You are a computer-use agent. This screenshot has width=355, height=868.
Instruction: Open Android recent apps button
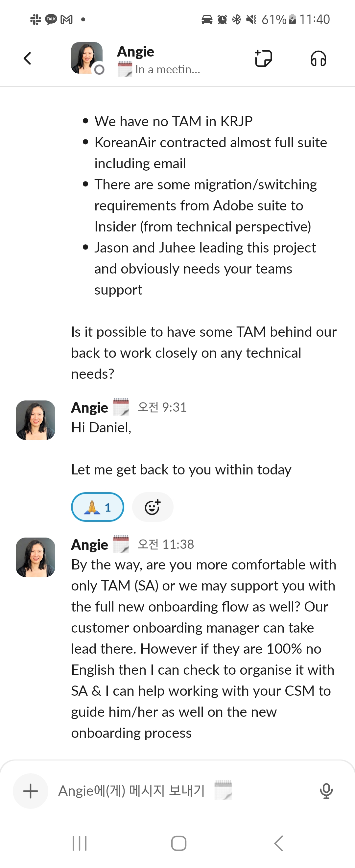80,843
